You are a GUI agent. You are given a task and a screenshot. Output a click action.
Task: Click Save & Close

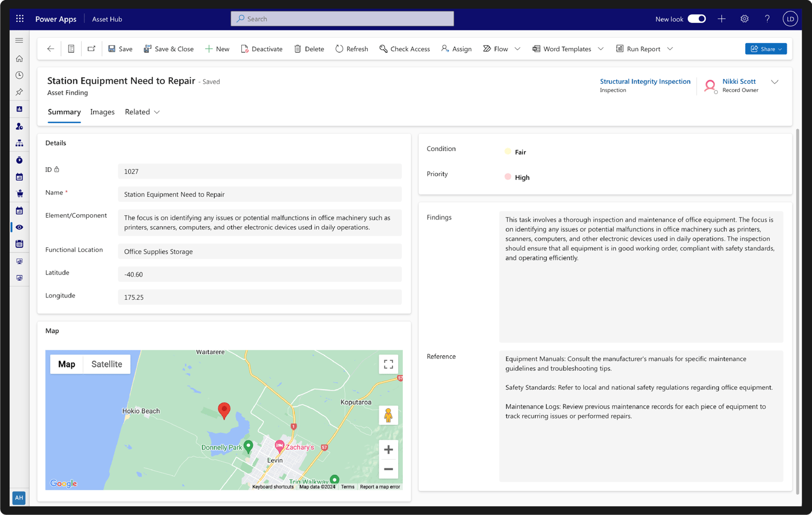(x=168, y=49)
